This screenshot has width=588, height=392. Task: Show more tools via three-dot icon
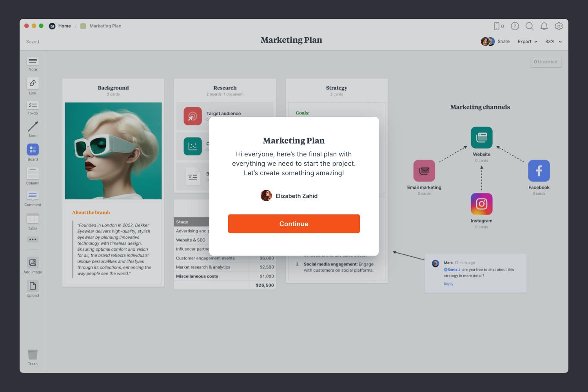point(33,240)
